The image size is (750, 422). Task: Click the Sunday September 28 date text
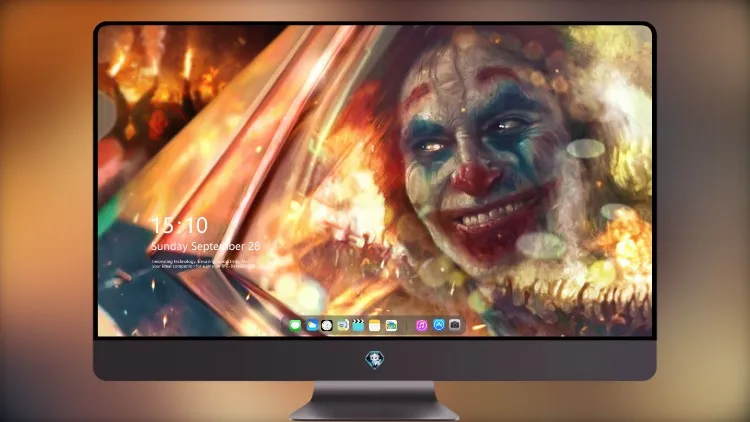pyautogui.click(x=206, y=246)
